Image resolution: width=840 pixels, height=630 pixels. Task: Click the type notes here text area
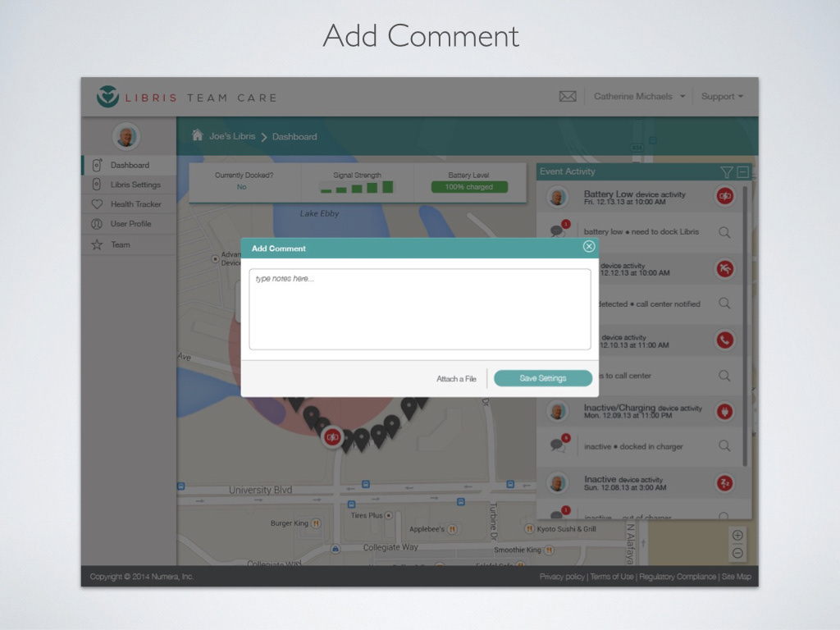pos(420,309)
